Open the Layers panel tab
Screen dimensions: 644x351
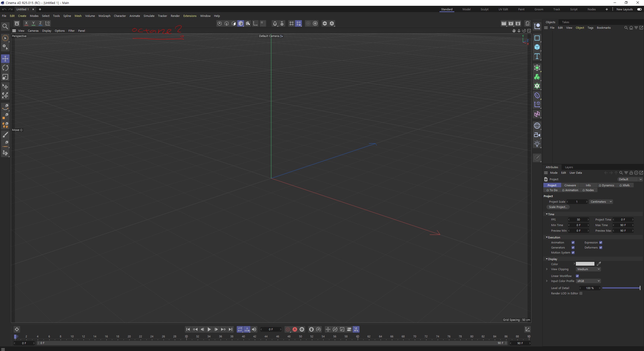click(x=569, y=167)
